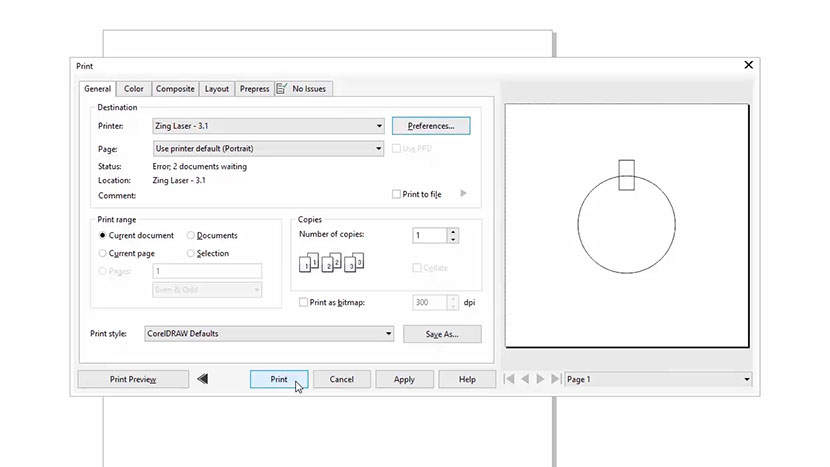Switch to the Prepress tab
830x467 pixels.
coord(254,89)
